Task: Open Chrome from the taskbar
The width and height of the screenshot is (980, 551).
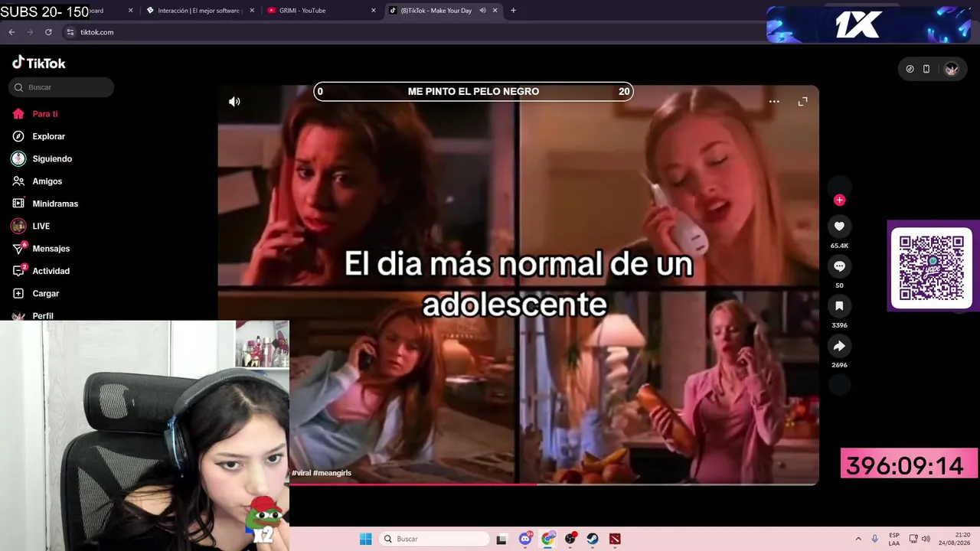Action: point(547,539)
